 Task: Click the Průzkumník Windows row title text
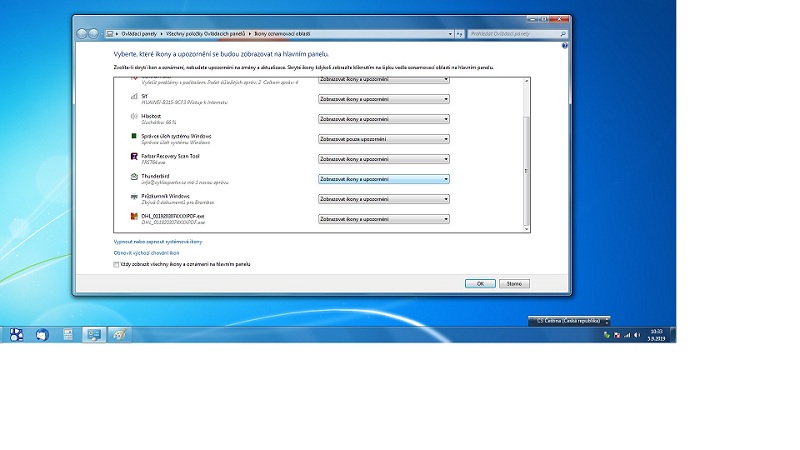click(x=165, y=196)
